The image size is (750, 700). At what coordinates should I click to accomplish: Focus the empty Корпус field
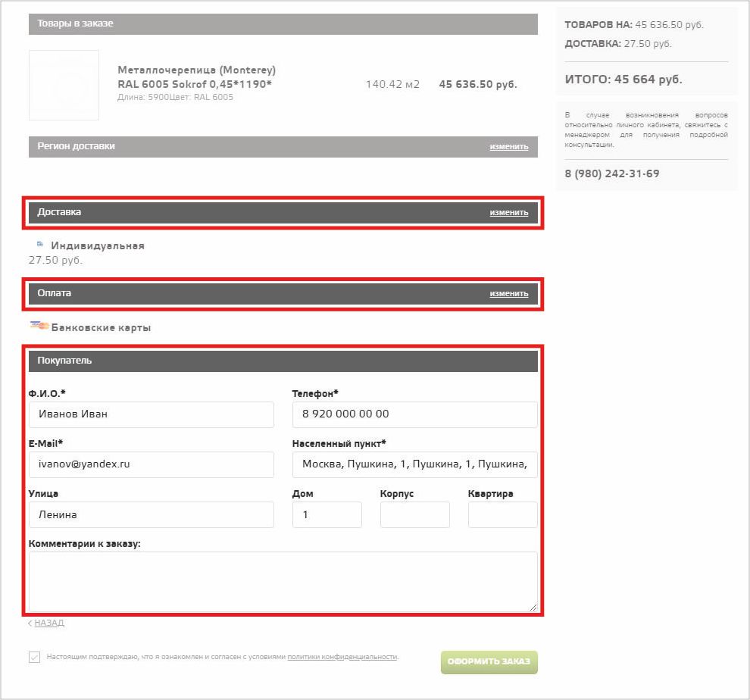tap(414, 514)
